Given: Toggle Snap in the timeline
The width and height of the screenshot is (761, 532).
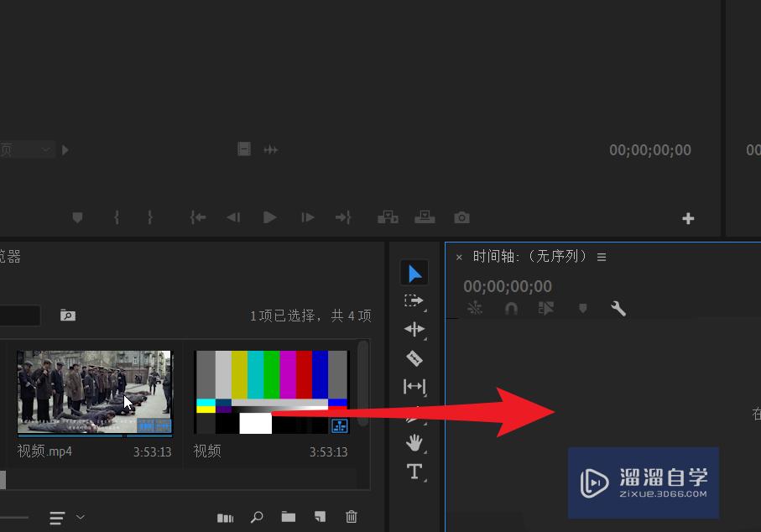Looking at the screenshot, I should tap(512, 308).
